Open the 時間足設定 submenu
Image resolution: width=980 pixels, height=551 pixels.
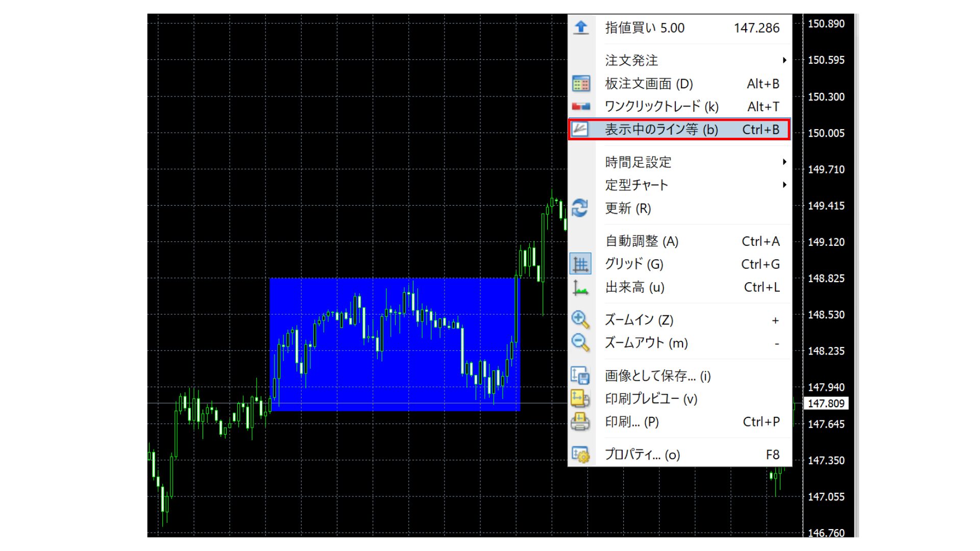(x=638, y=162)
